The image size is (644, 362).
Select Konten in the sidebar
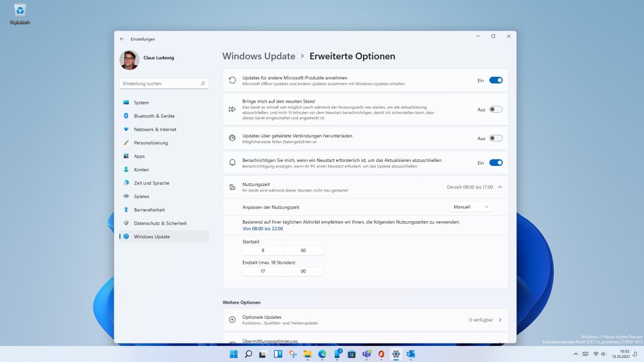click(x=164, y=169)
